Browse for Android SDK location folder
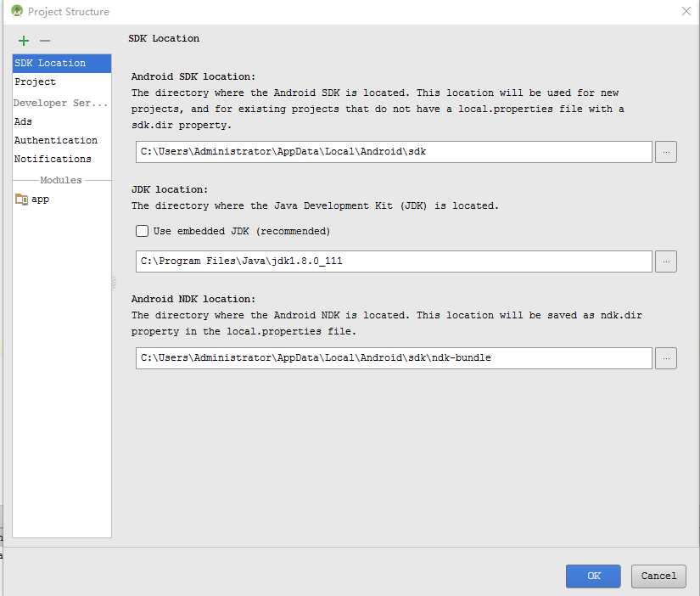Screen dimensions: 700x596 [x=665, y=152]
